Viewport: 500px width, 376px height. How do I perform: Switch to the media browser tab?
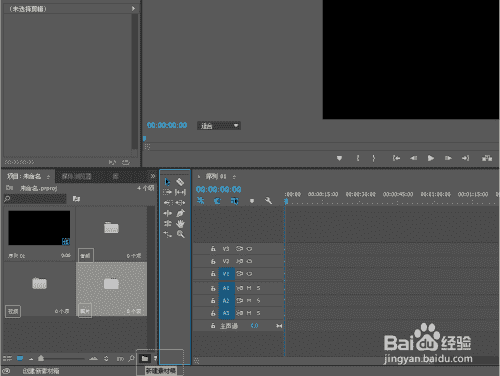76,176
